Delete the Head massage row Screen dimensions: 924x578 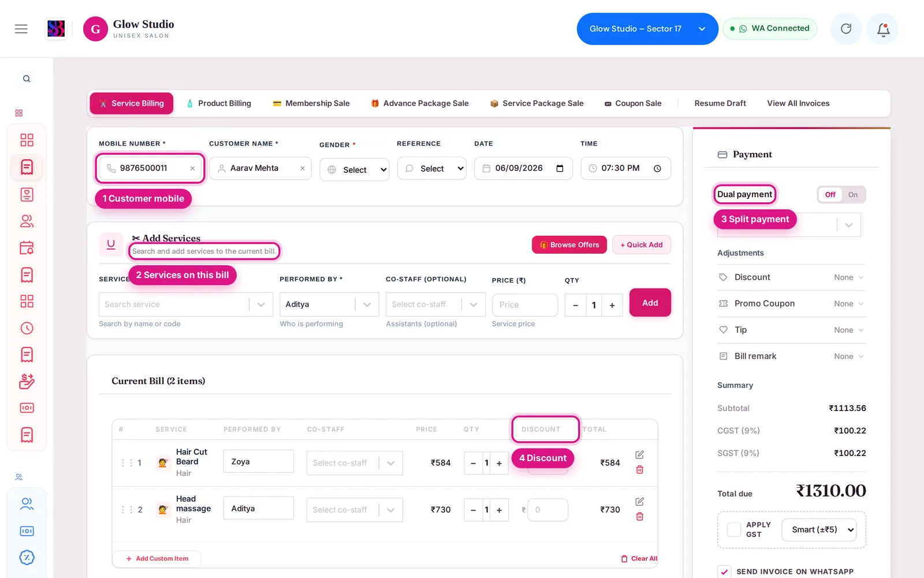click(x=639, y=517)
